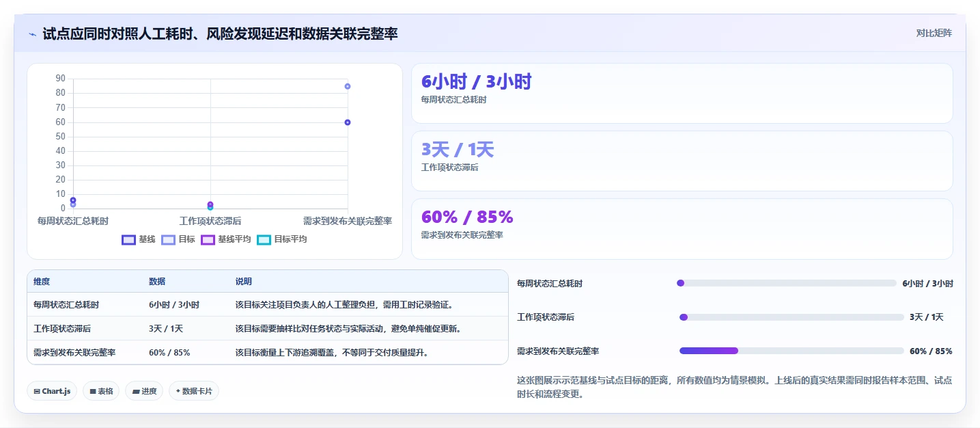Image resolution: width=980 pixels, height=428 pixels.
Task: Click the 目标平均 cyan legend box
Action: (x=264, y=239)
